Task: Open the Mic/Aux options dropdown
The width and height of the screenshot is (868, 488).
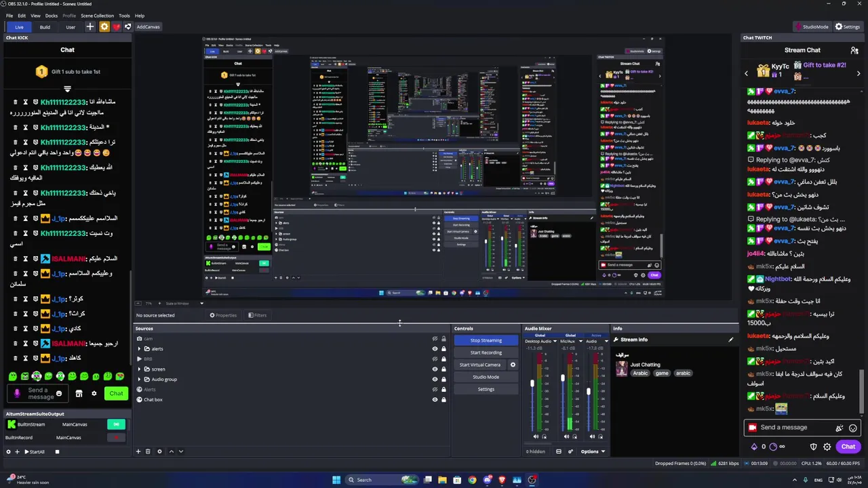Action: click(580, 342)
